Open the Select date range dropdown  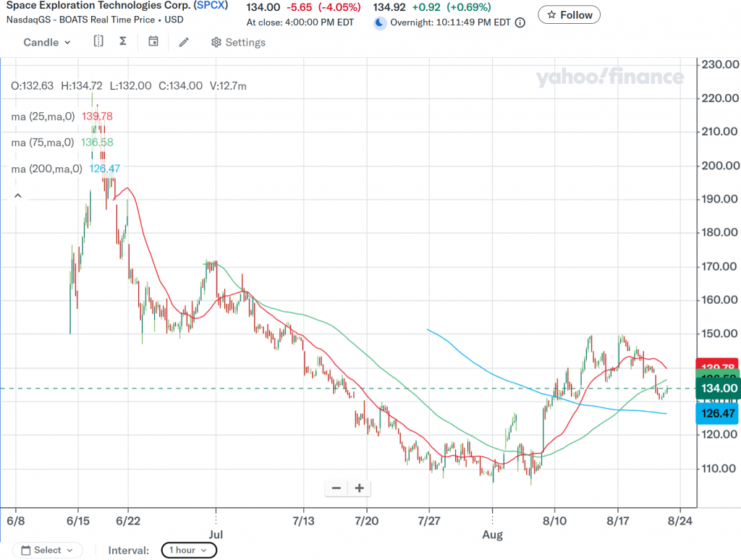47,550
